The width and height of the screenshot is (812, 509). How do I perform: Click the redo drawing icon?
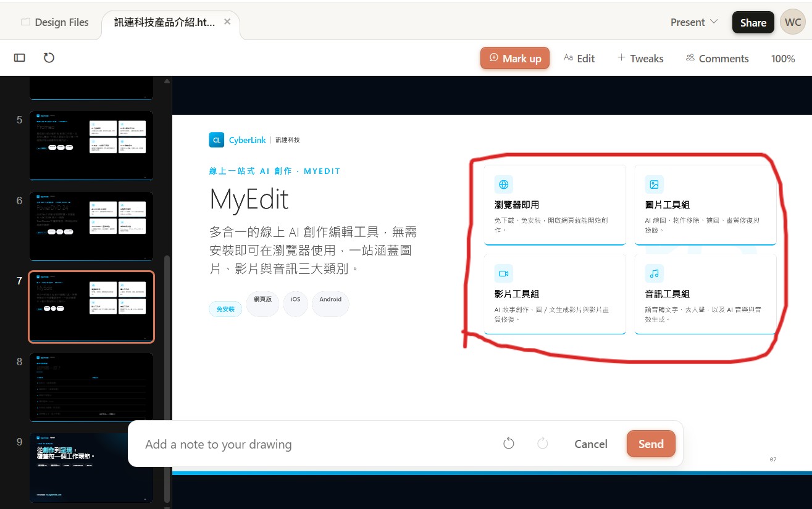(543, 444)
